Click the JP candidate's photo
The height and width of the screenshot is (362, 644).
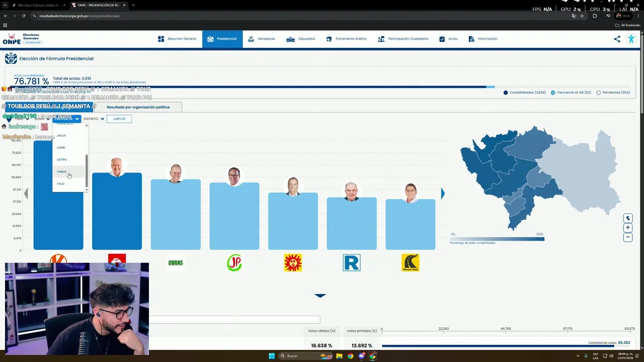click(234, 176)
